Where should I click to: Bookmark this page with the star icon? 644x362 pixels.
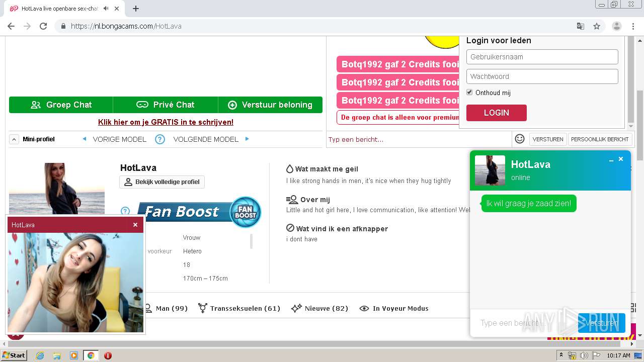[597, 26]
